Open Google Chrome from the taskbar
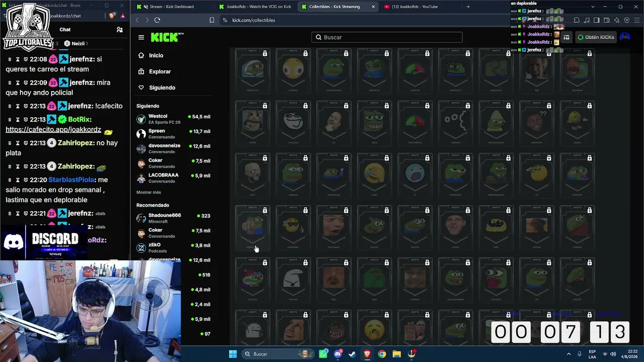This screenshot has width=644, height=362. point(382,354)
